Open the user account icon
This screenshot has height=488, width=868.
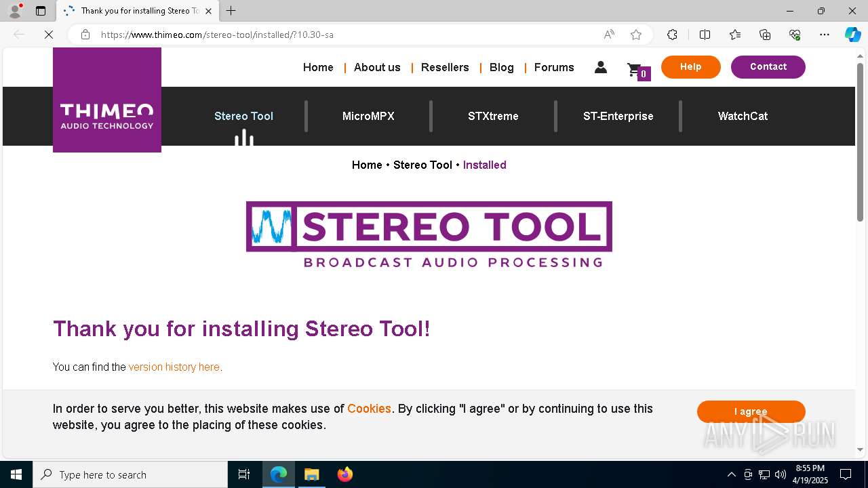coord(600,67)
